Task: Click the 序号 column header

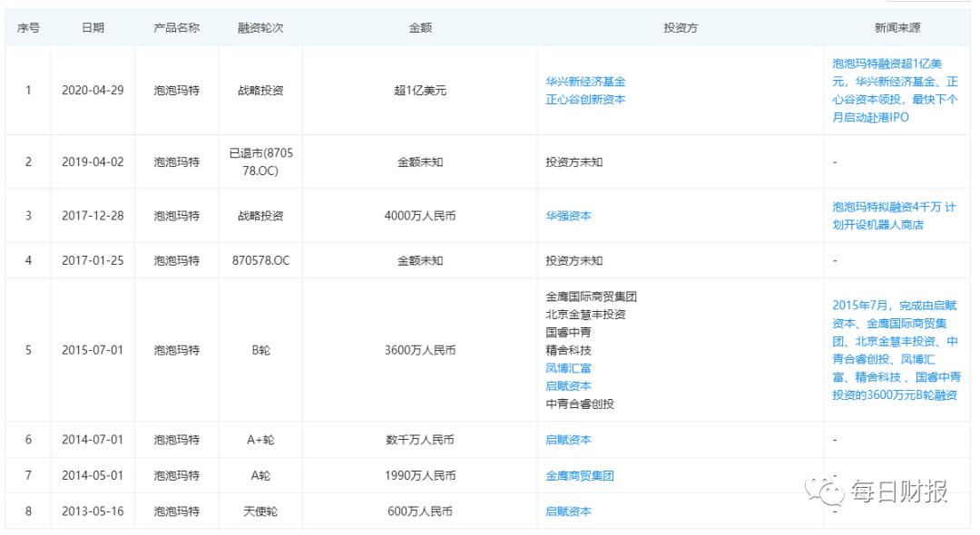Action: 27,27
